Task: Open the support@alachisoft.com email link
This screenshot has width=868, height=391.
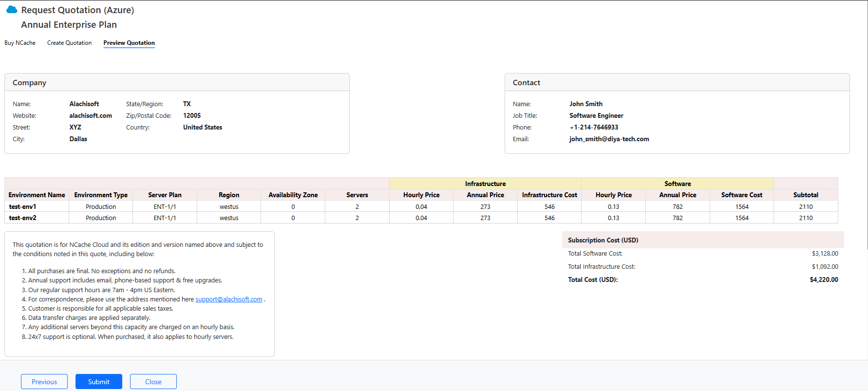Action: [x=229, y=299]
